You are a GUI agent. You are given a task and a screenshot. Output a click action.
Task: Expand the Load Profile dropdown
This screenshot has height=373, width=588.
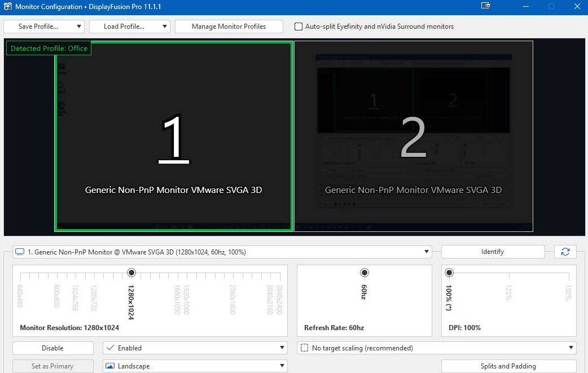(129, 27)
